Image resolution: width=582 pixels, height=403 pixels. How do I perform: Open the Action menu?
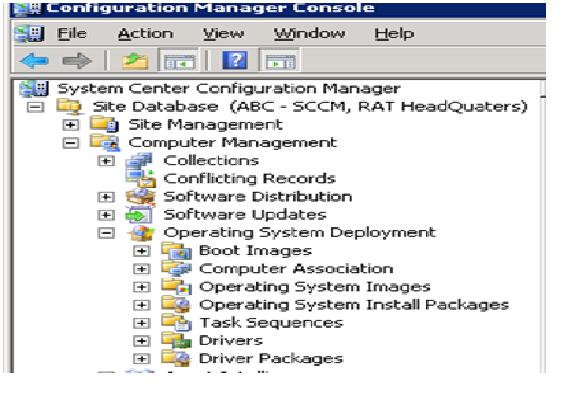146,34
